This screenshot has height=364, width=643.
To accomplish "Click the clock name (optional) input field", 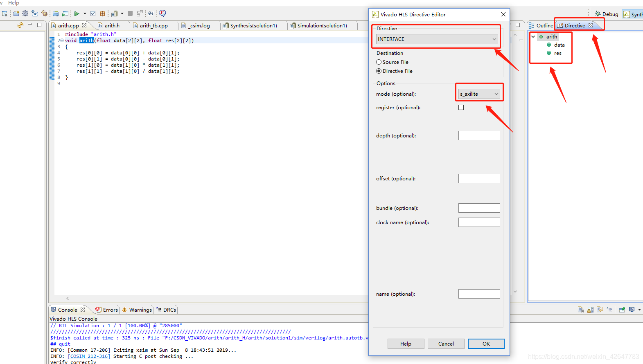I will 479,222.
